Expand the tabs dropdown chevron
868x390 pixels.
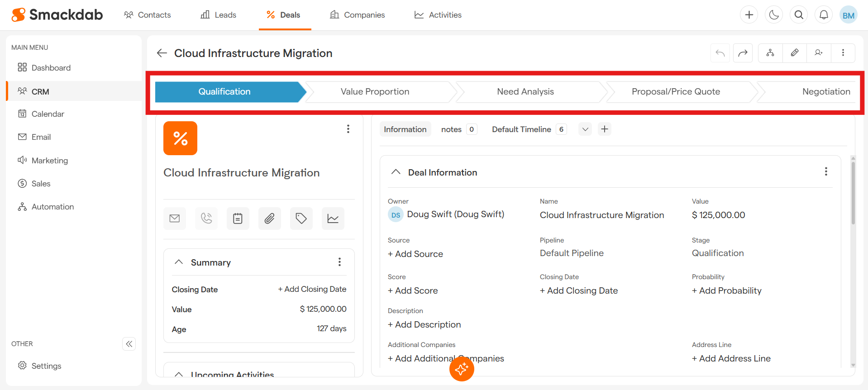point(585,129)
